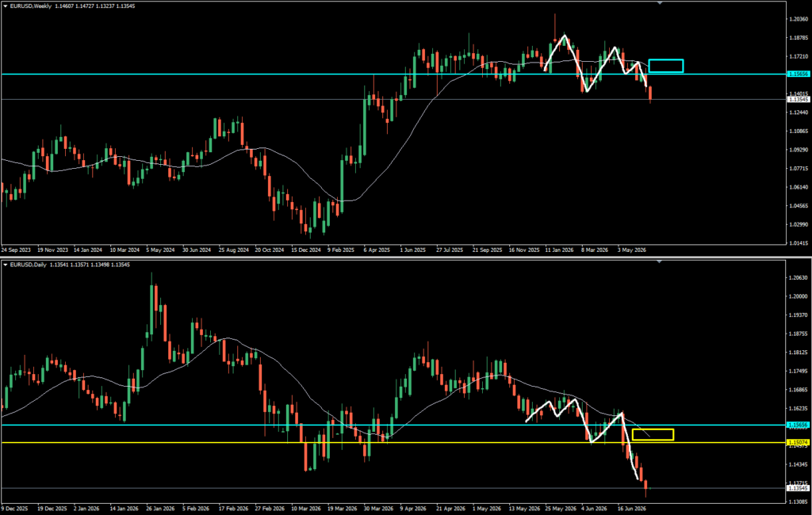
Task: Click the 1.06140 price on Weekly axis
Action: 799,187
